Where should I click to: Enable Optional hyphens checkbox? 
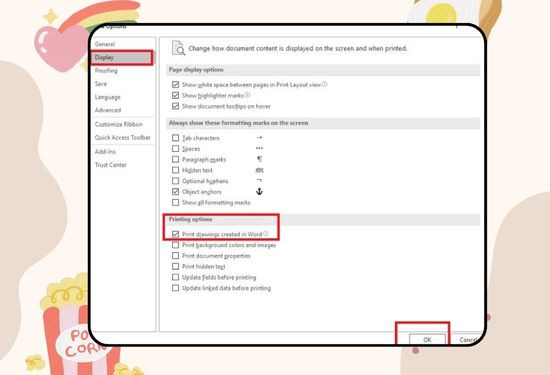(175, 181)
